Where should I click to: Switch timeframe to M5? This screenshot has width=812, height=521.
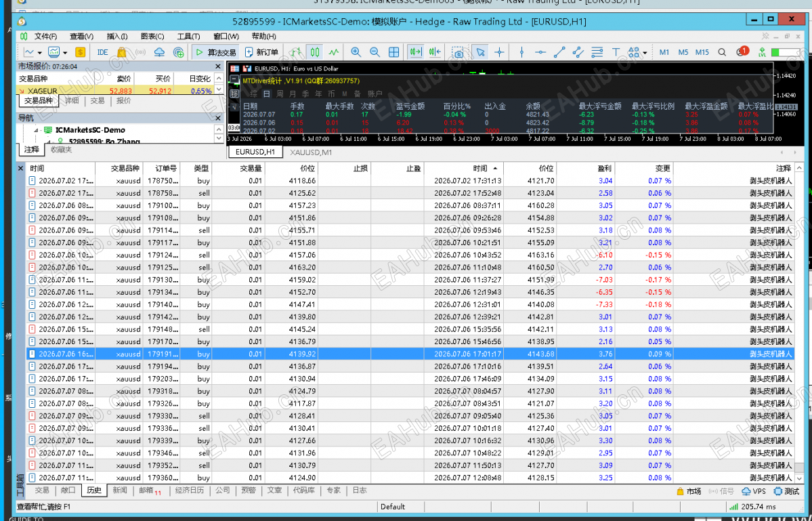coord(683,52)
